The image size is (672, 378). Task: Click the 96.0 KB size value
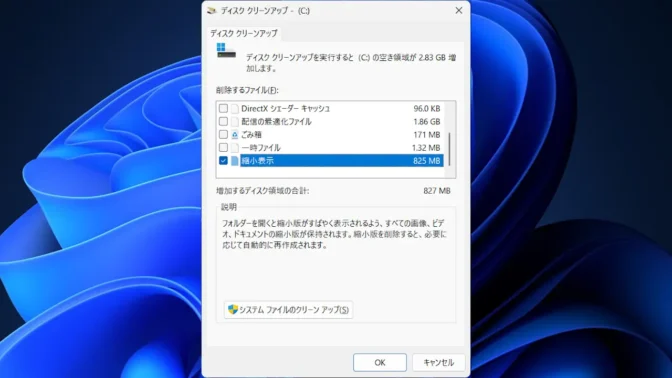[427, 108]
